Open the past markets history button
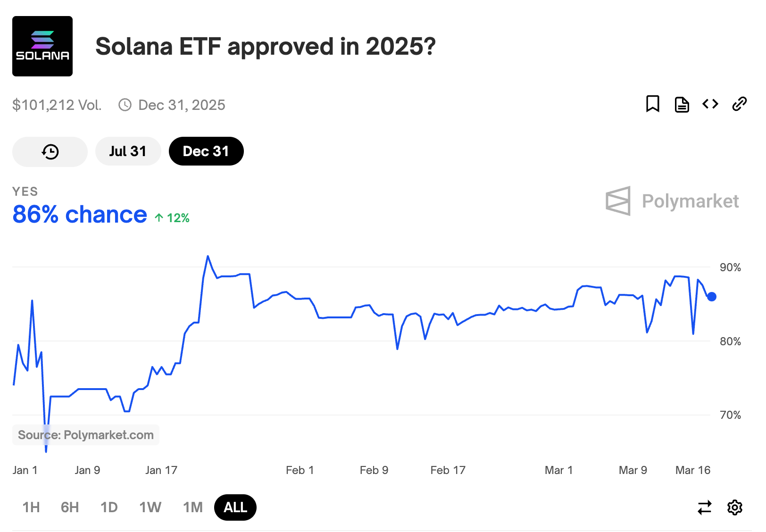766x532 pixels. point(50,151)
